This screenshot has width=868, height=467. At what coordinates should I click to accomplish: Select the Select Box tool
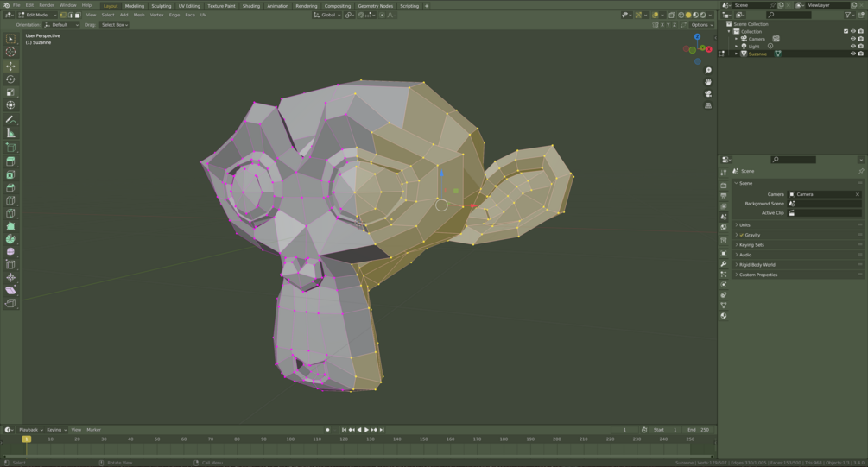click(x=10, y=39)
